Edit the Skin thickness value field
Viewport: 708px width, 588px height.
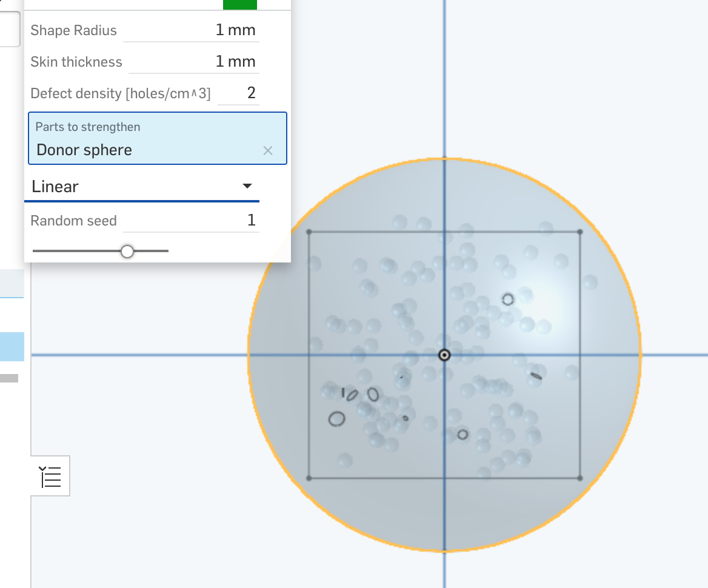click(x=194, y=62)
